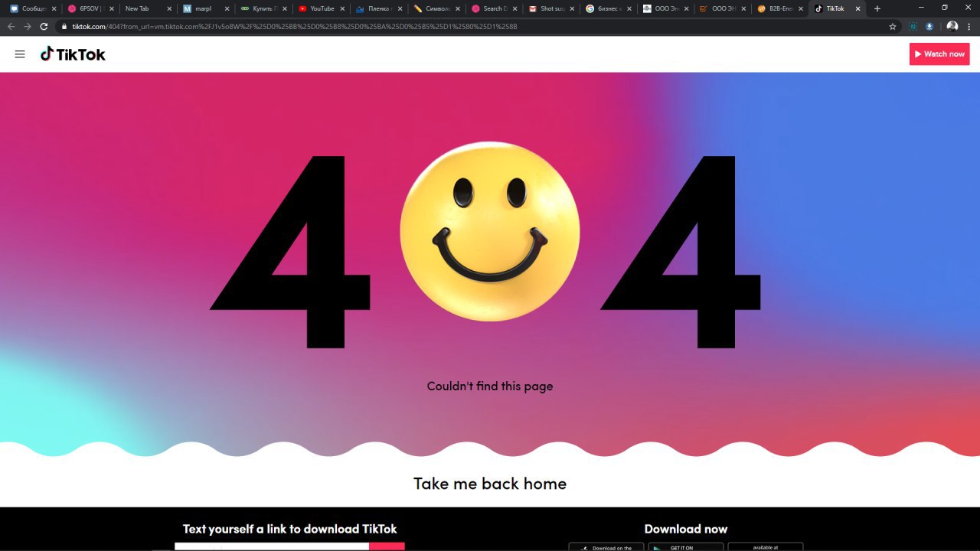Image resolution: width=980 pixels, height=551 pixels.
Task: Click Take me back home link
Action: pos(490,484)
